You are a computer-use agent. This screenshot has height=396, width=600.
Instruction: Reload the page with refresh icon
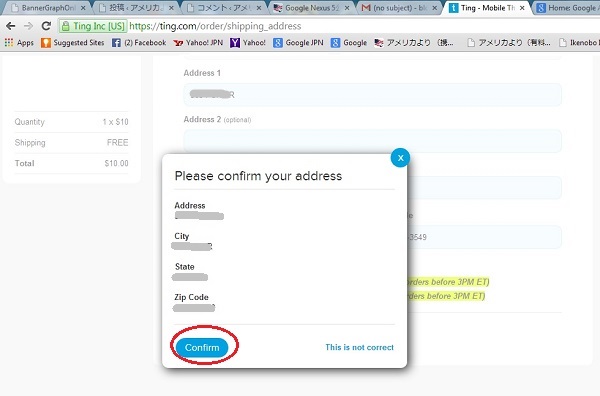coord(46,26)
